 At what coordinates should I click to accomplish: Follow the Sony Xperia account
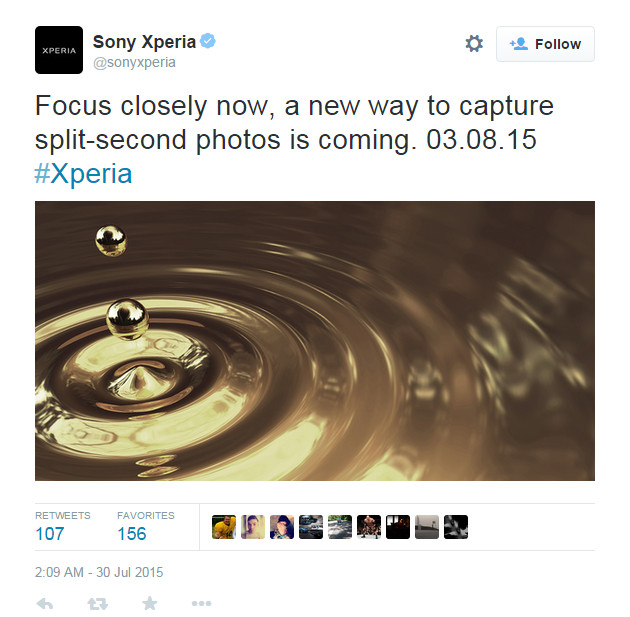pyautogui.click(x=545, y=44)
